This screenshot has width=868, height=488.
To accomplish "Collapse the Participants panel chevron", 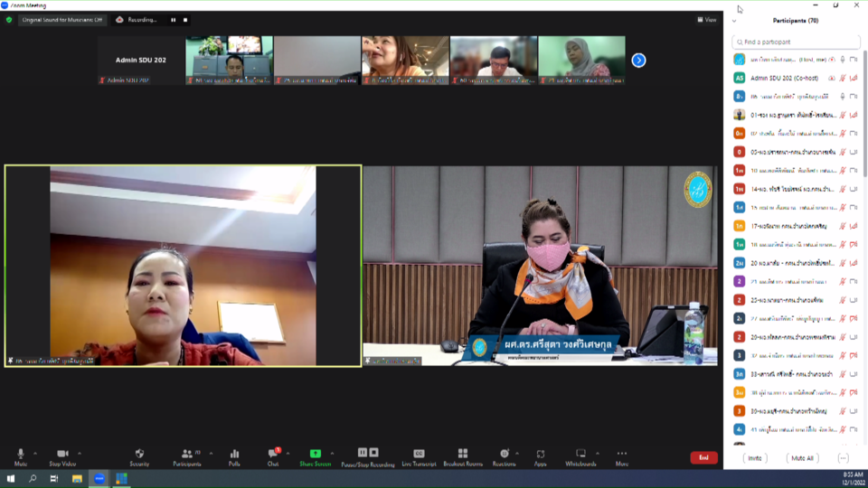I will tap(734, 21).
